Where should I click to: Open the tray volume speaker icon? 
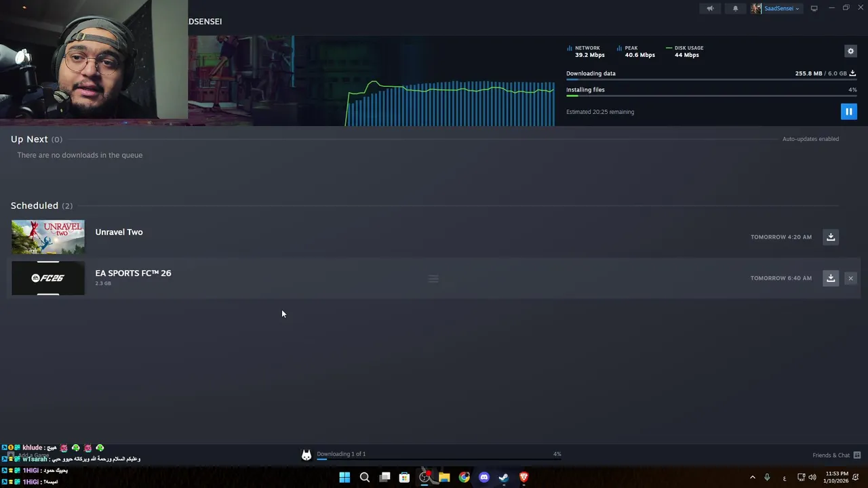812,477
